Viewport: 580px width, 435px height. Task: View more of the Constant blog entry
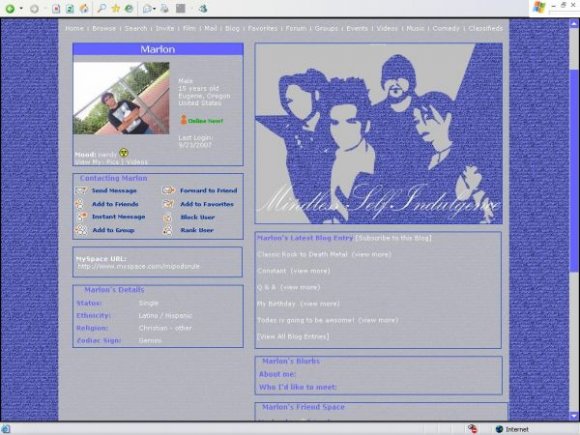coord(310,271)
